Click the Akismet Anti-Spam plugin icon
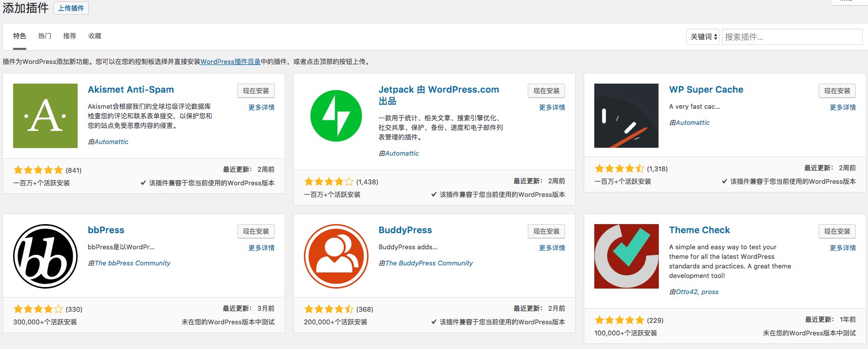868x349 pixels. coord(45,116)
